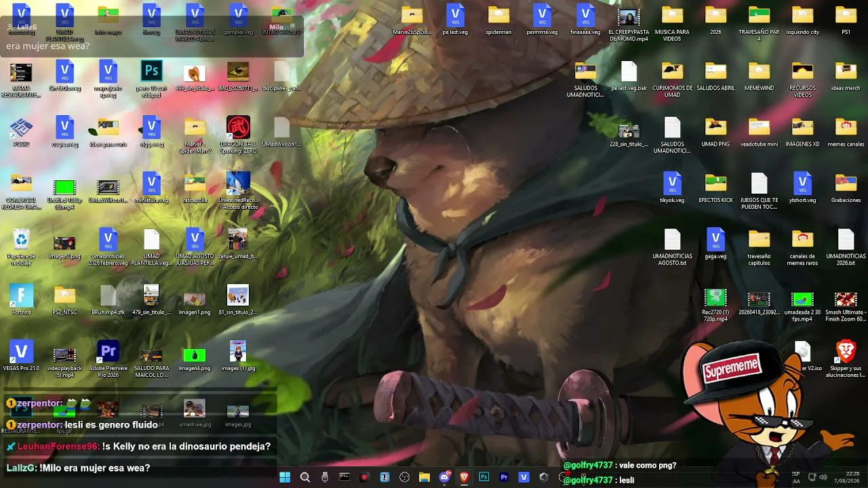Viewport: 868px width, 488px height.
Task: Select the Untitled 1080p (6).mp4 video
Action: click(64, 190)
